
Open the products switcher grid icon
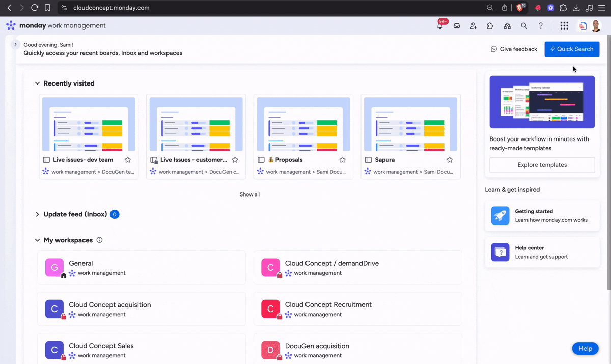[x=564, y=25]
